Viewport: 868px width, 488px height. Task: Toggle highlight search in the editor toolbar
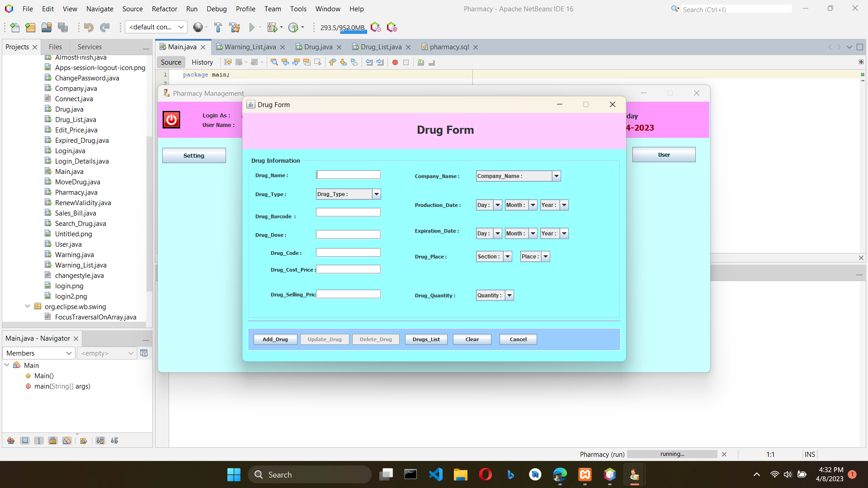coord(307,62)
